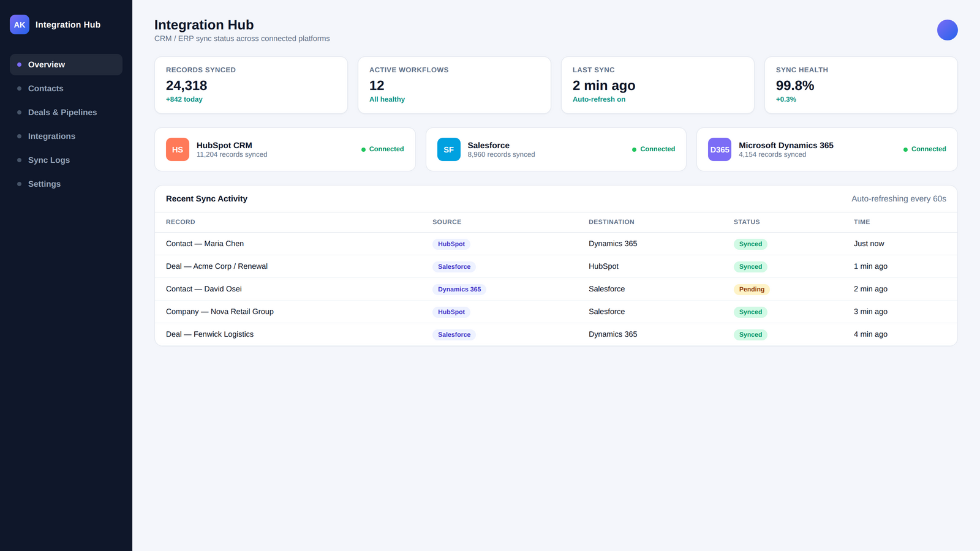Select Overview in the sidebar

click(x=66, y=64)
